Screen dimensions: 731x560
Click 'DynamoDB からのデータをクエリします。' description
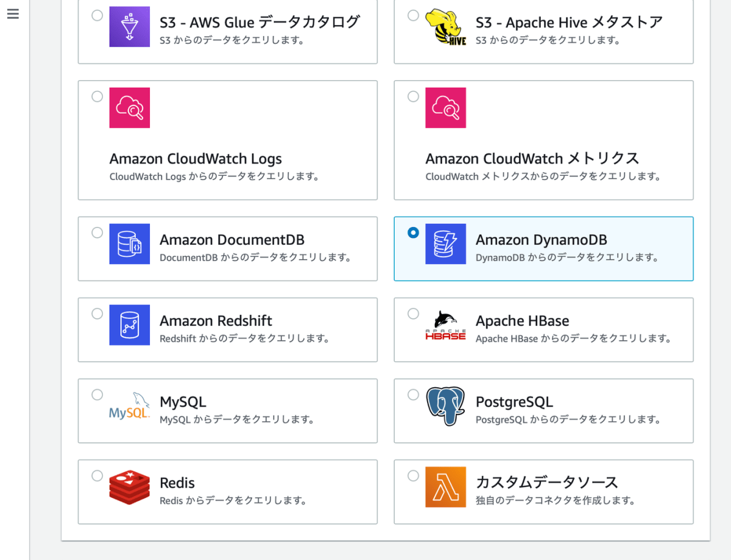coord(567,257)
